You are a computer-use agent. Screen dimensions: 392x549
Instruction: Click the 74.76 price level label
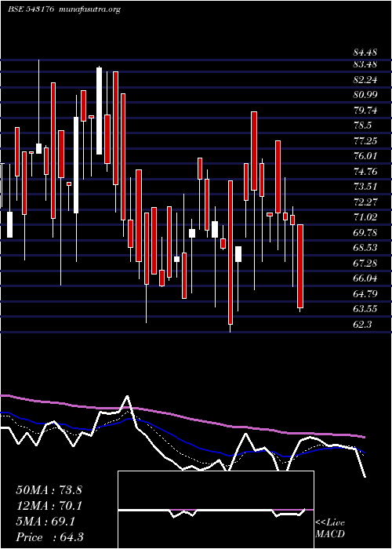click(x=365, y=171)
